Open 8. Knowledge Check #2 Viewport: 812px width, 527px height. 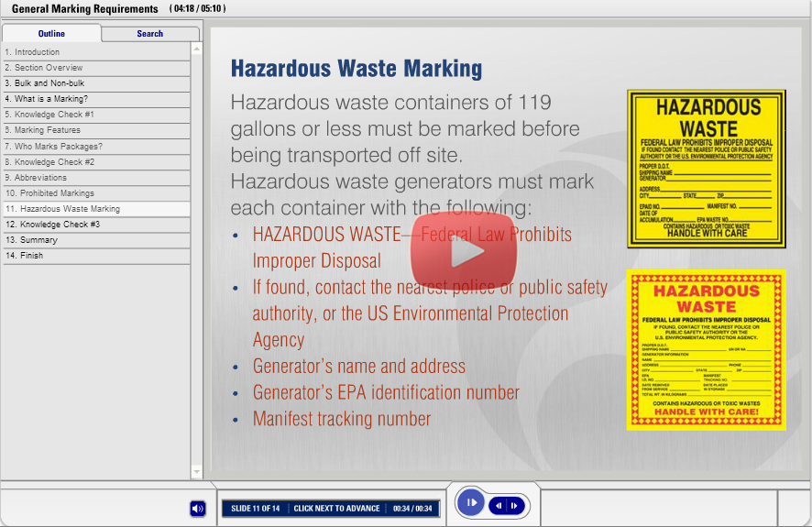pyautogui.click(x=96, y=162)
